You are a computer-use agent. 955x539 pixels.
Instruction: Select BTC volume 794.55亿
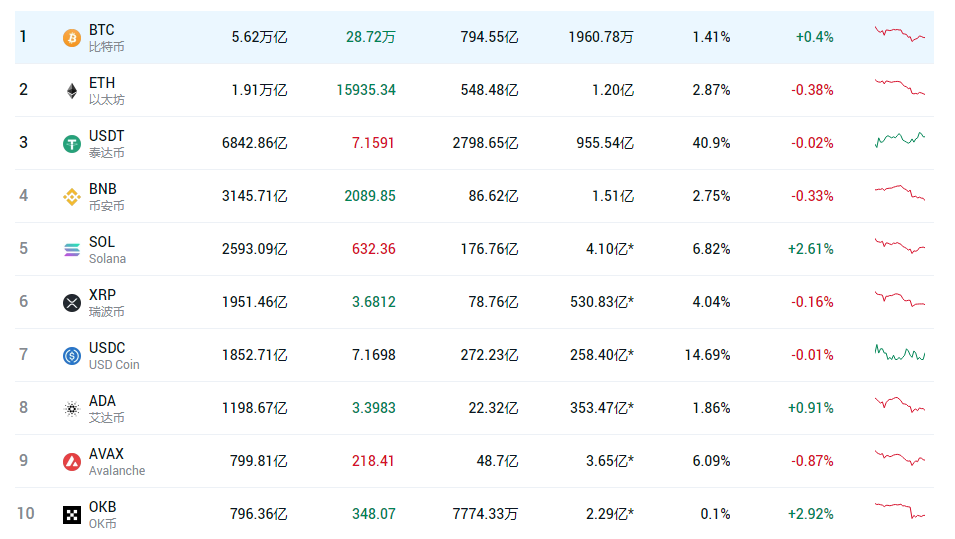click(x=489, y=37)
